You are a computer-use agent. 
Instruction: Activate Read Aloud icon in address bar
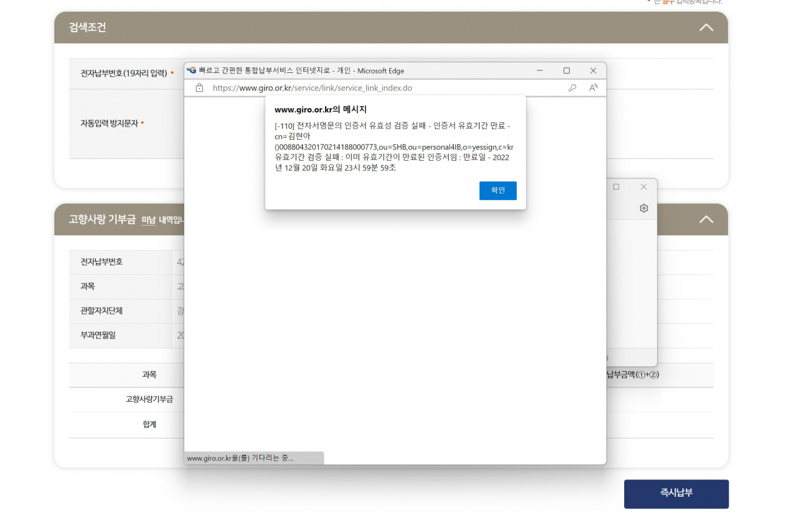tap(593, 88)
